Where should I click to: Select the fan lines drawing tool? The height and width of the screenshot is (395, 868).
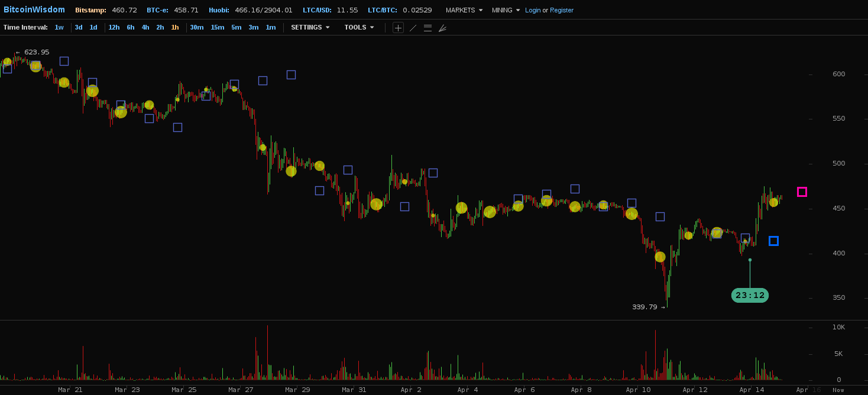coord(442,28)
